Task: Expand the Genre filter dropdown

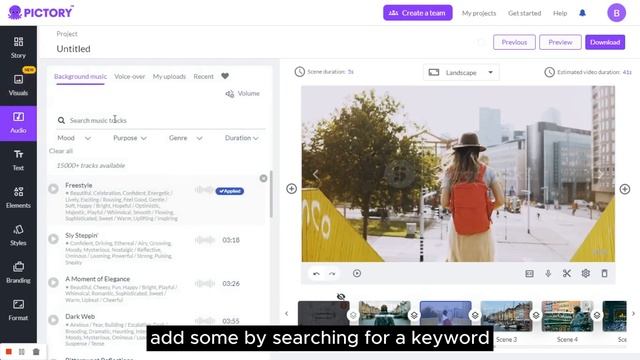Action: [186, 138]
